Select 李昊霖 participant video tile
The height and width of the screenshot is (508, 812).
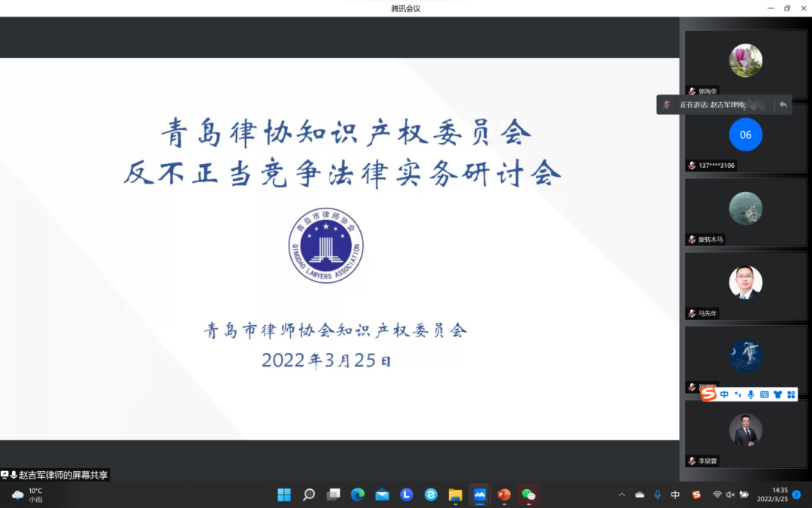point(745,431)
